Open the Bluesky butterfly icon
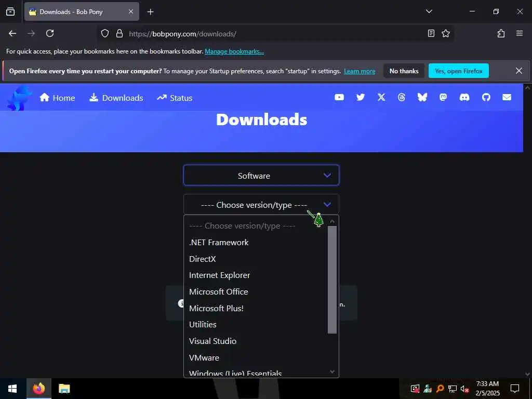 pyautogui.click(x=422, y=97)
